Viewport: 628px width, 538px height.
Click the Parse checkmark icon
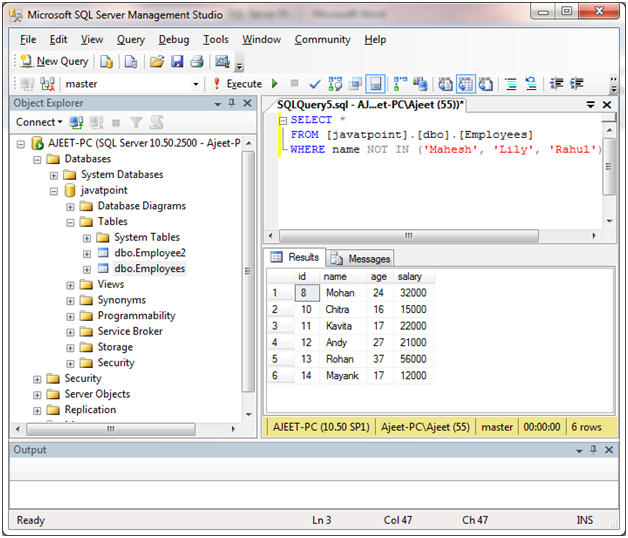pos(315,84)
